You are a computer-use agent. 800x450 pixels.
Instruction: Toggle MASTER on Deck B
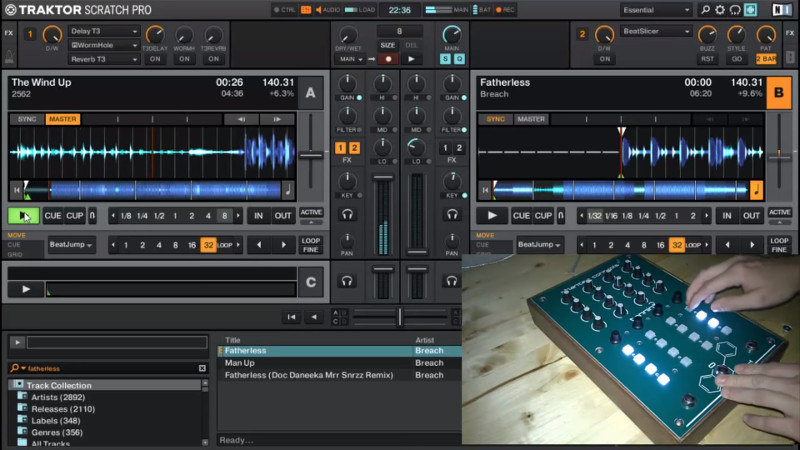[531, 119]
